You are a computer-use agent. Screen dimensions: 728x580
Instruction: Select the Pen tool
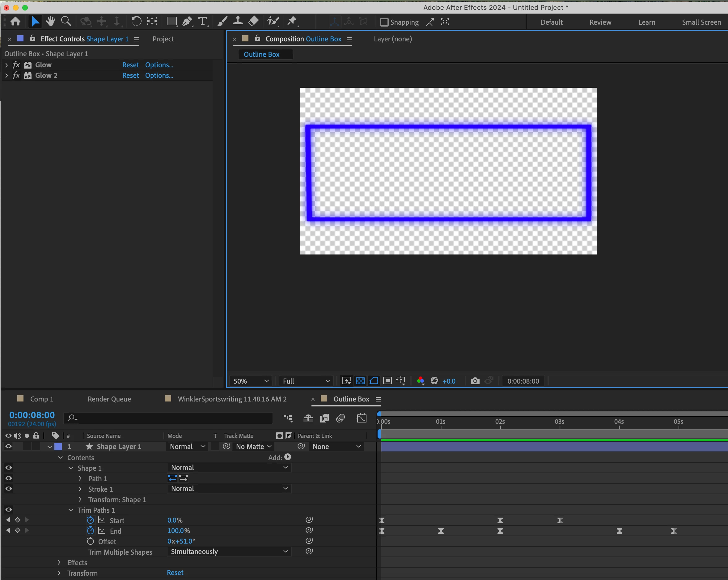point(187,22)
